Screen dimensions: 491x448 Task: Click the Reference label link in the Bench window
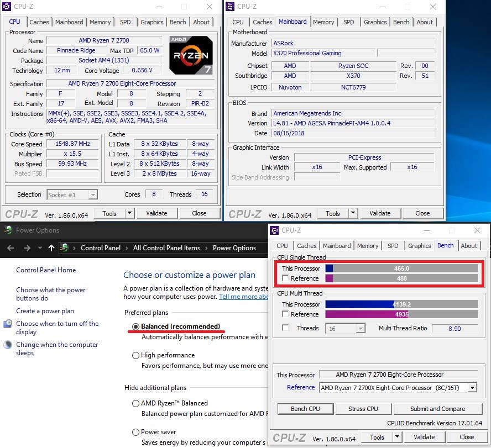[x=301, y=387]
